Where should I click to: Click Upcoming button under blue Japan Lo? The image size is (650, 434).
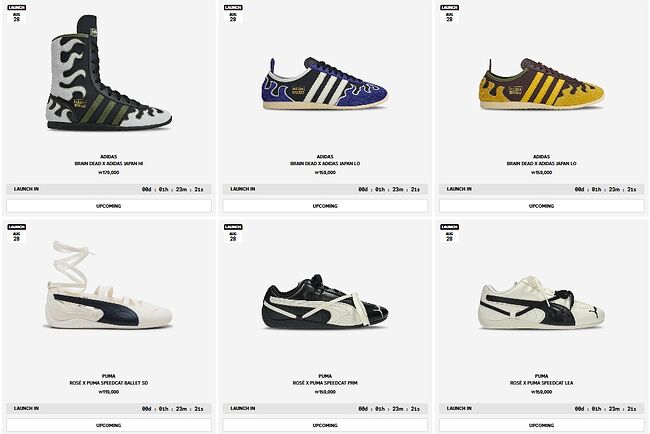(325, 206)
